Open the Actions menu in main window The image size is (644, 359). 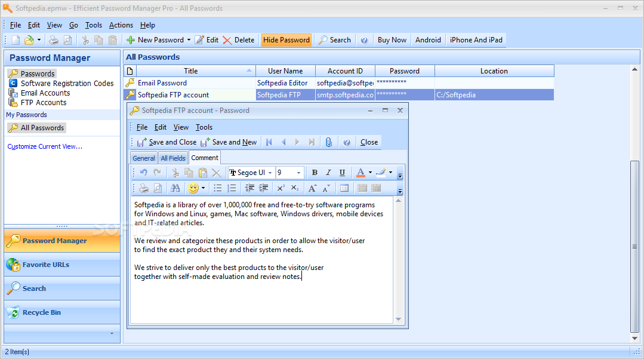pos(121,25)
